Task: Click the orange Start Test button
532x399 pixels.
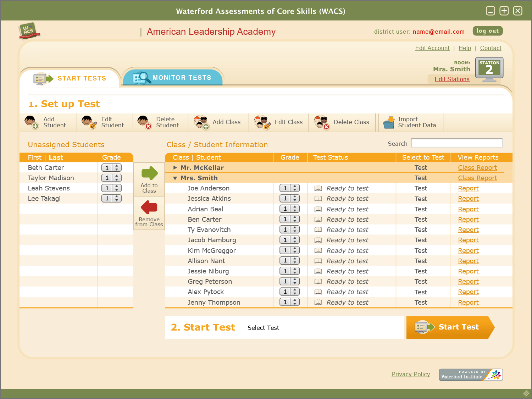Action: 450,327
